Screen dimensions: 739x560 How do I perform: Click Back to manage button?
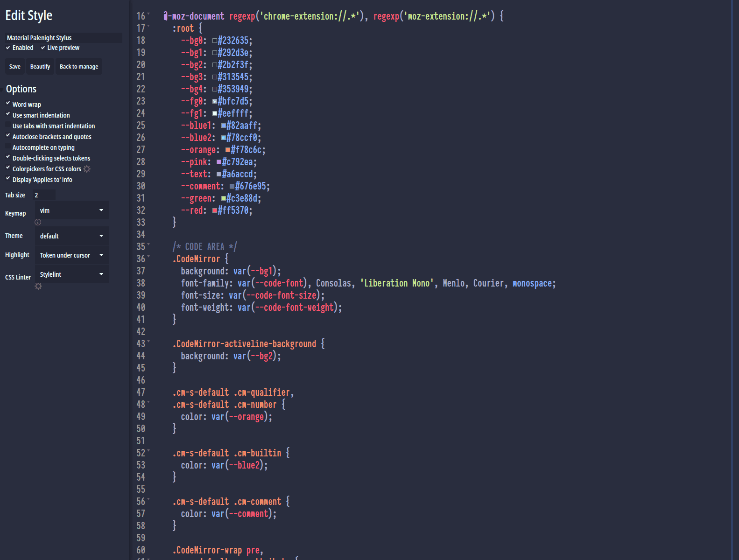click(79, 66)
